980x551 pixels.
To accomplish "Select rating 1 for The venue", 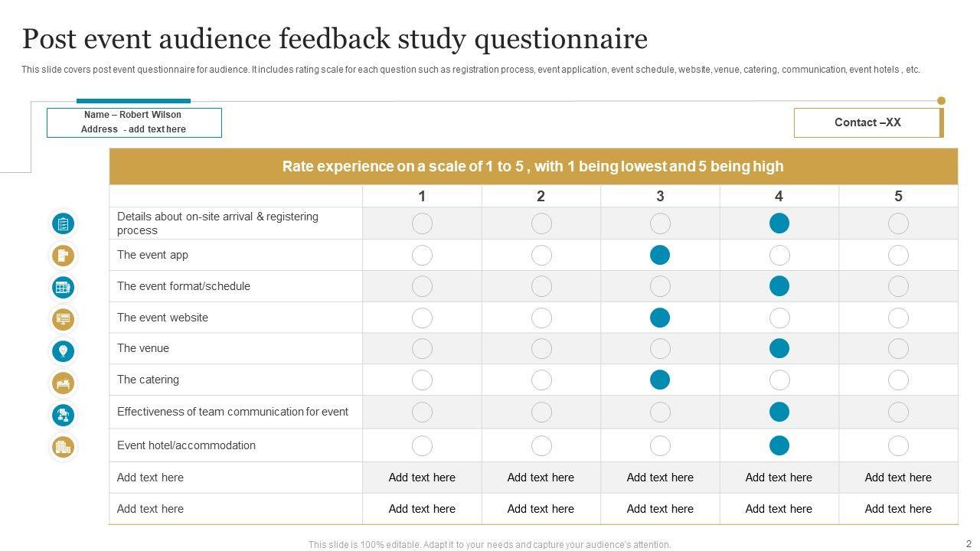I will point(422,349).
